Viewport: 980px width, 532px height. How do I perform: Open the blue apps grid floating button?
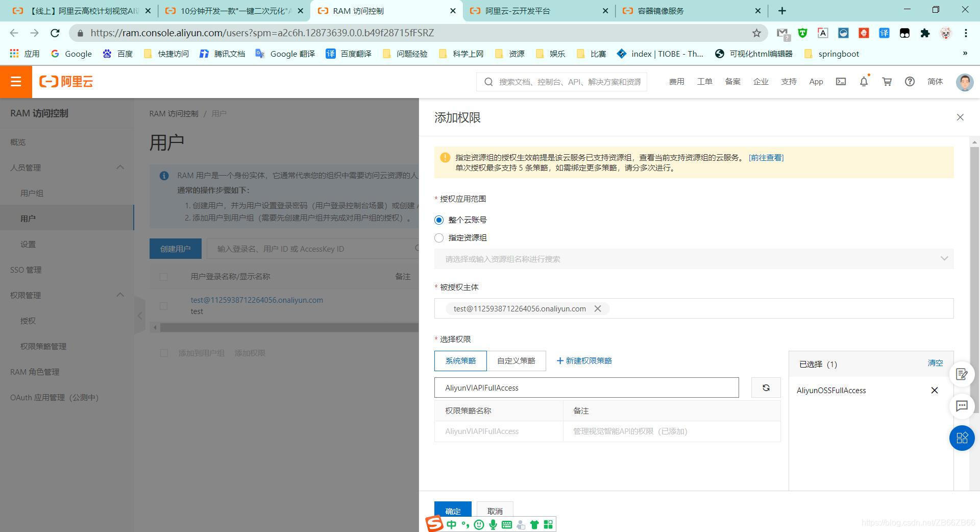coord(962,438)
